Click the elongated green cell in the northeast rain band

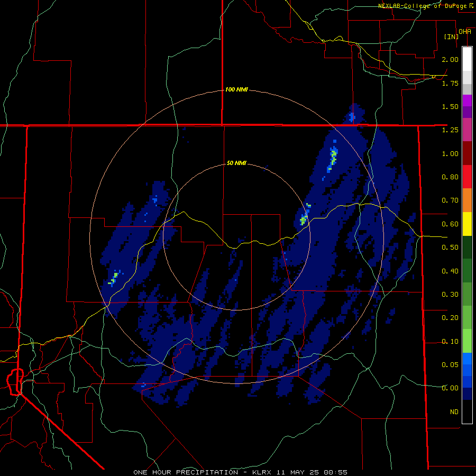[x=333, y=159]
